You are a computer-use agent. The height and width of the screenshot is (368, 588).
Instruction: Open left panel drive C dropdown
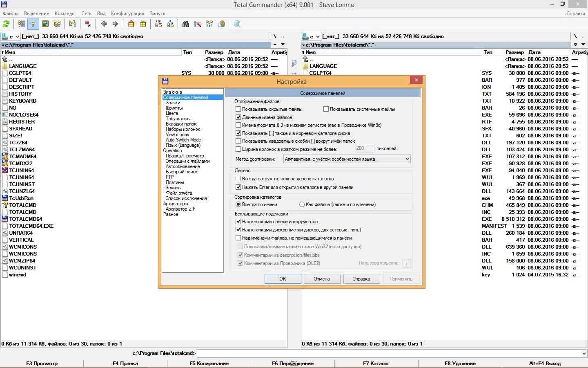click(11, 36)
